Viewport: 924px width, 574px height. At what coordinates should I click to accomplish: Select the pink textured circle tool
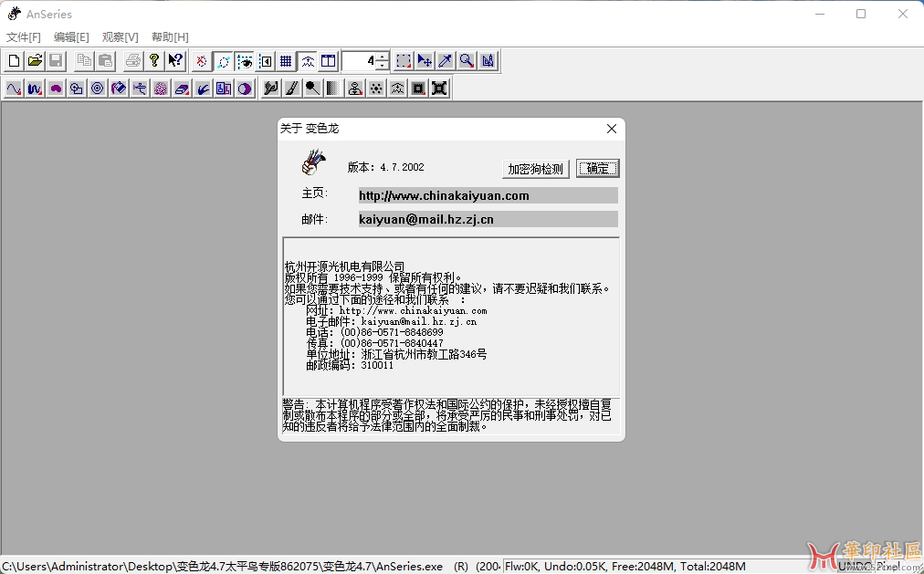[x=161, y=89]
